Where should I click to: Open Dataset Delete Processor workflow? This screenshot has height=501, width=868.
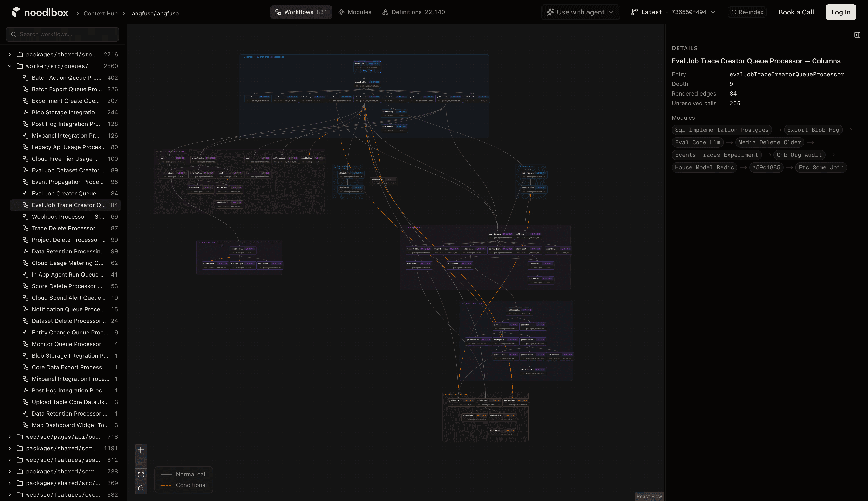[x=65, y=321]
